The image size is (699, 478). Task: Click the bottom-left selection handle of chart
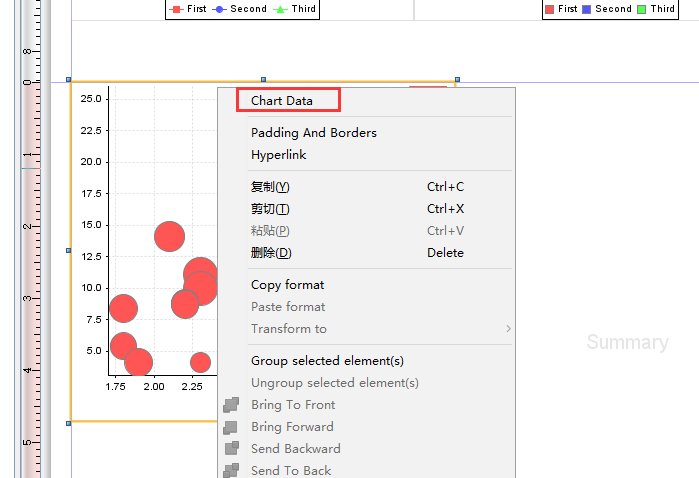click(x=69, y=423)
